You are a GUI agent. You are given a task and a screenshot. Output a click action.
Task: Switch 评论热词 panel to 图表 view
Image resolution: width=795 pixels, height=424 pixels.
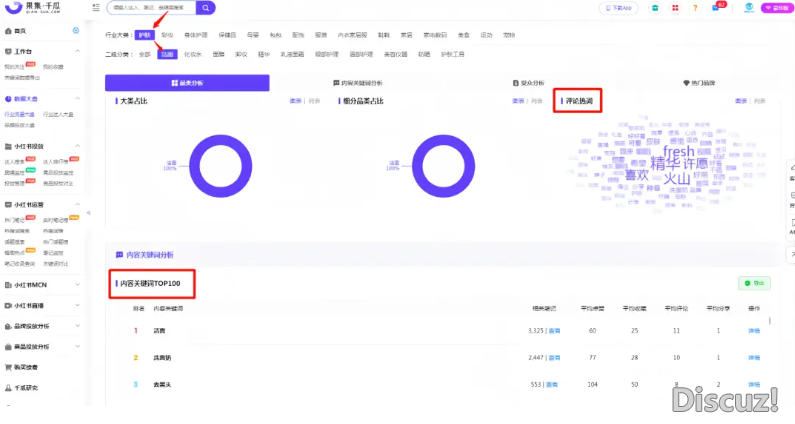[x=741, y=101]
